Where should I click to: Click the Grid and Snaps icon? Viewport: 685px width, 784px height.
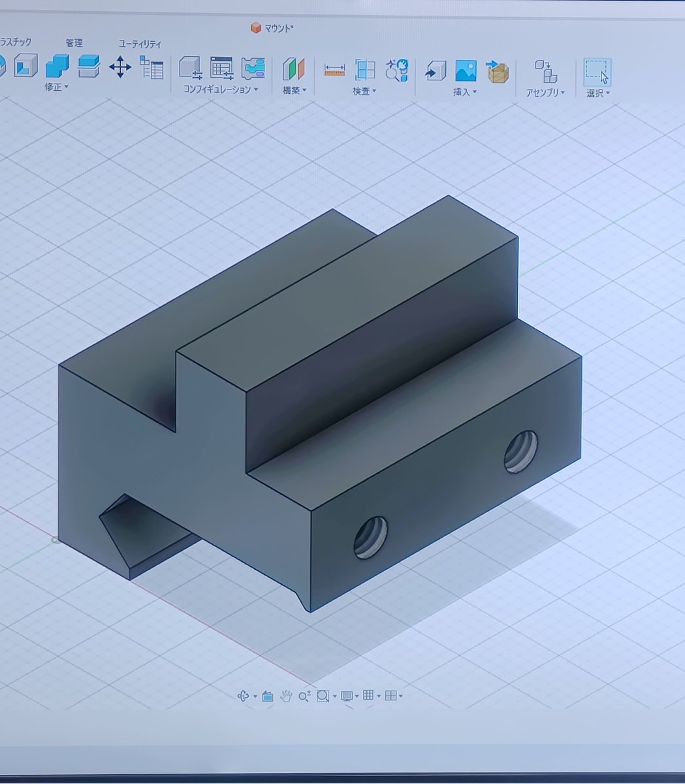[368, 696]
